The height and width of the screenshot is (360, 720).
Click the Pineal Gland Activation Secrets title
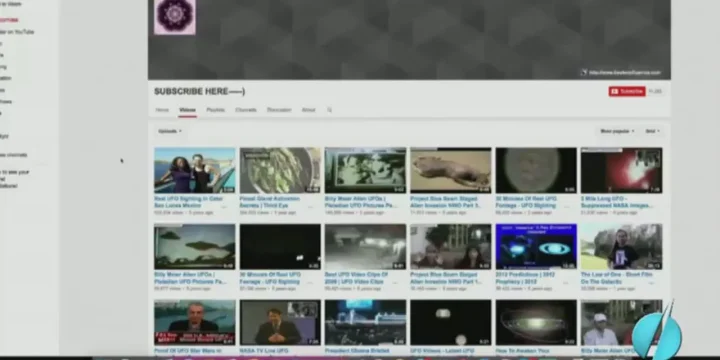click(x=270, y=202)
